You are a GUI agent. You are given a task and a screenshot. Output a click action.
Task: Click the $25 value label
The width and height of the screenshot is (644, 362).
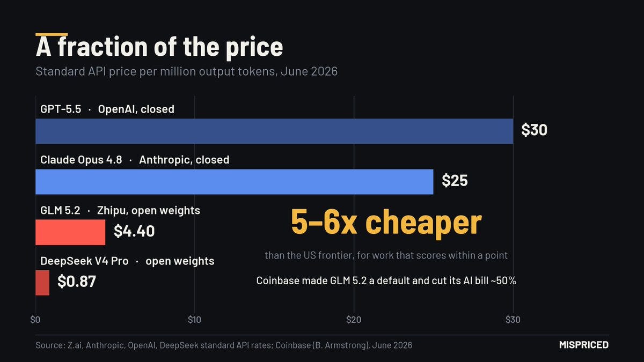coord(455,181)
